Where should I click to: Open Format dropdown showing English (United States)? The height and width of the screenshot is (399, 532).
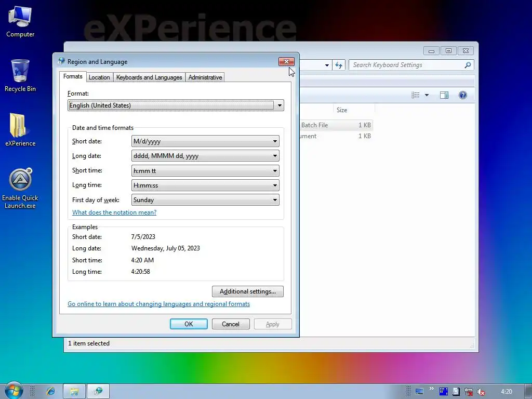(x=176, y=105)
